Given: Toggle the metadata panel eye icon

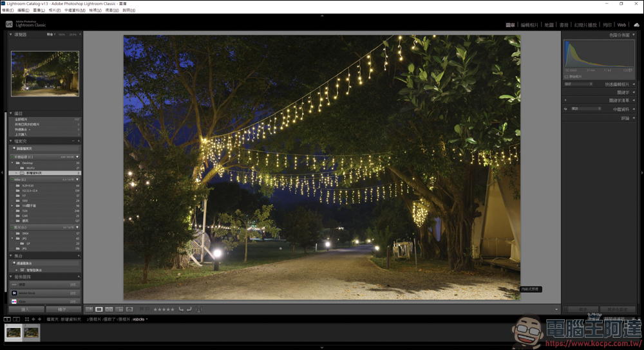Looking at the screenshot, I should [565, 109].
